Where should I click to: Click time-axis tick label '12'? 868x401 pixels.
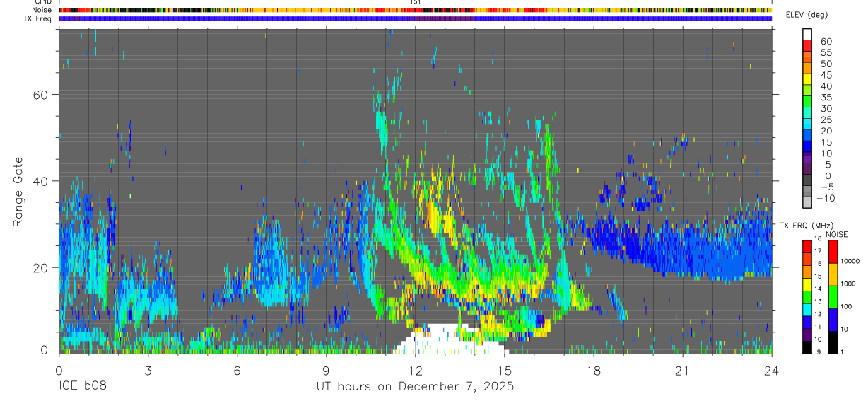(415, 371)
